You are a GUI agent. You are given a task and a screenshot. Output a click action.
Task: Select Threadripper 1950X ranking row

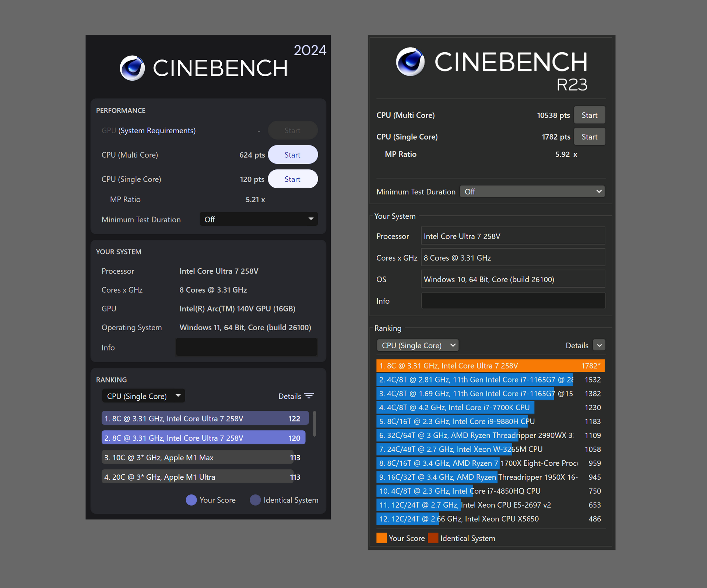point(490,477)
